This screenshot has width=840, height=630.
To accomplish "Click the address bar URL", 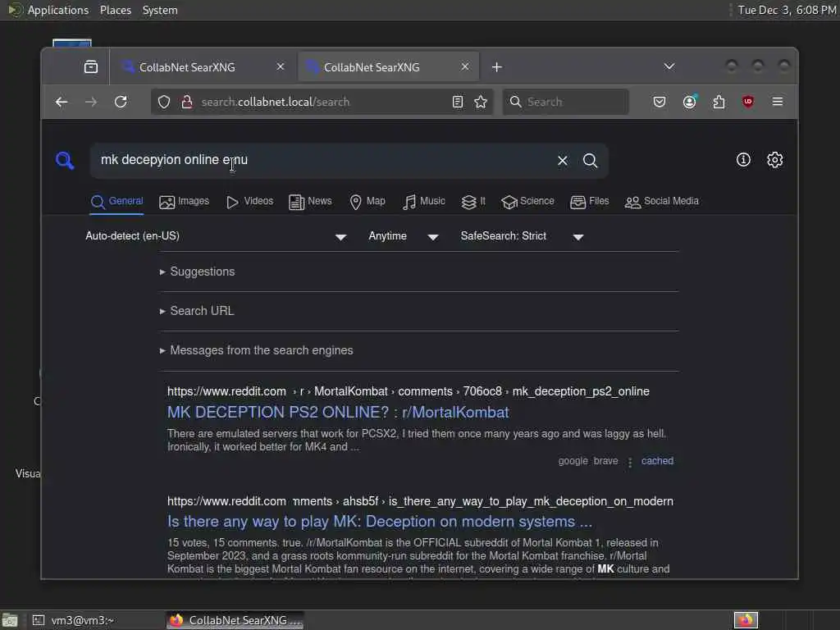I will point(276,102).
